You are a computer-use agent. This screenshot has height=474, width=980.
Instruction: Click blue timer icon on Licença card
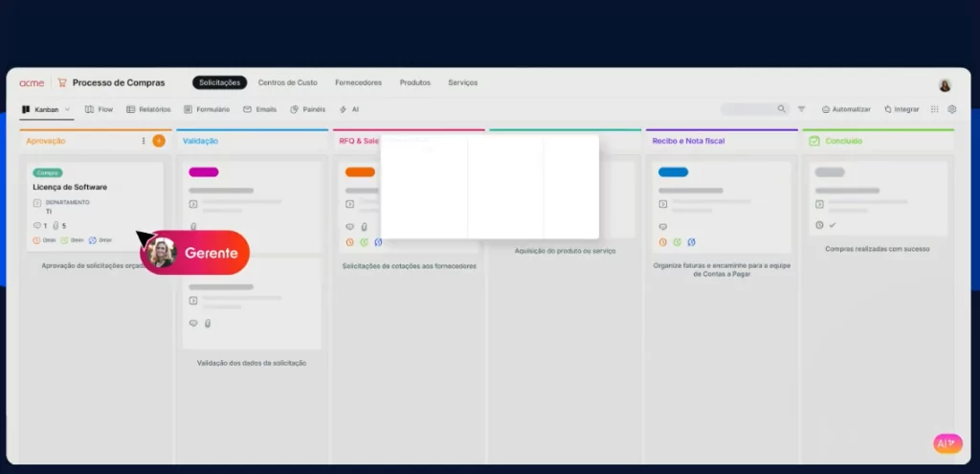click(93, 240)
